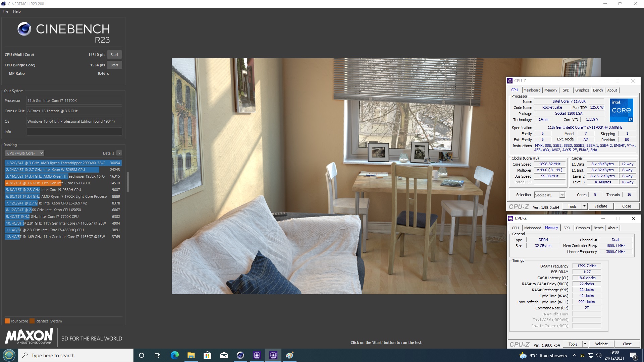Click Close button in upper CPU-Z window
Viewport: 644px width, 362px height.
(627, 206)
